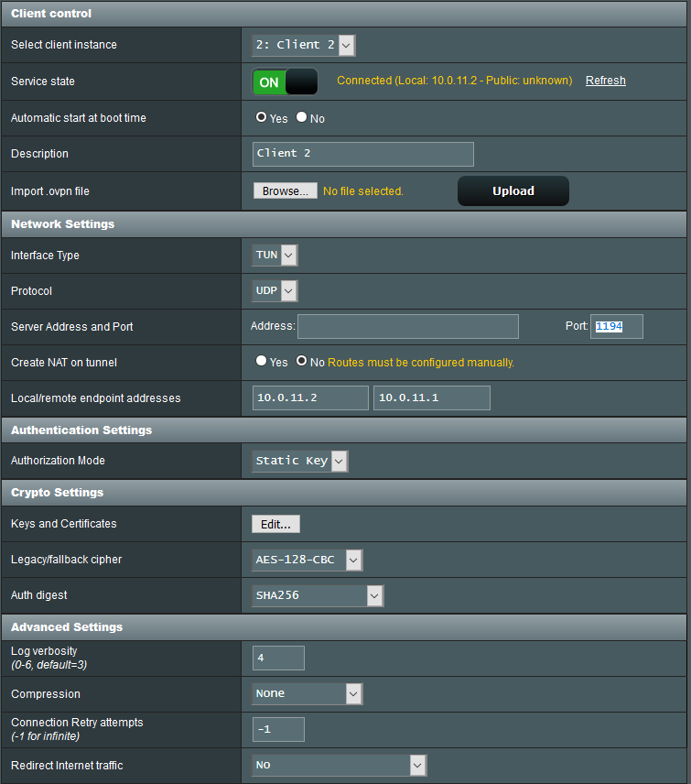Select No for automatic start at boot
This screenshot has width=691, height=784.
tap(302, 117)
